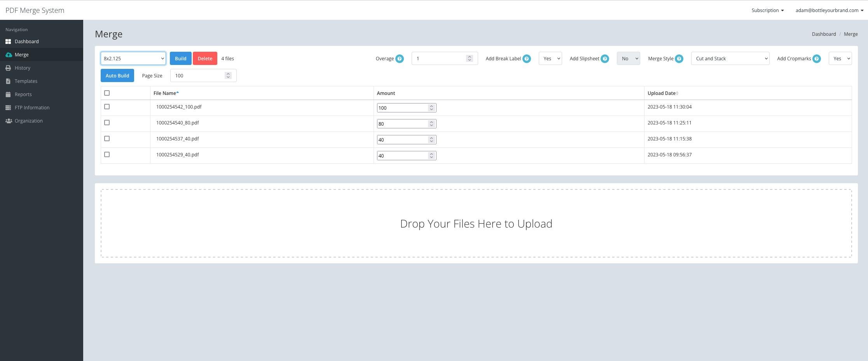Click file name 1000254542_100.pdf

pos(179,107)
